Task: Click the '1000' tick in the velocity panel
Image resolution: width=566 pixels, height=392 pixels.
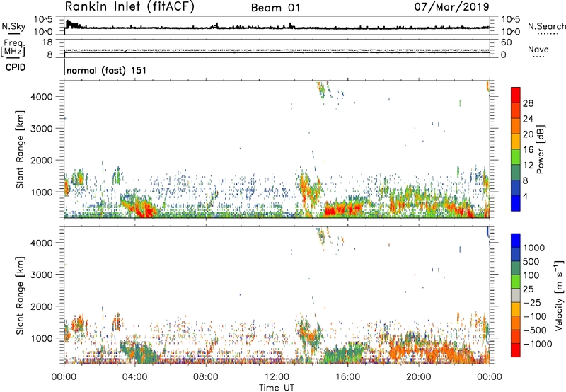Action: [x=42, y=338]
